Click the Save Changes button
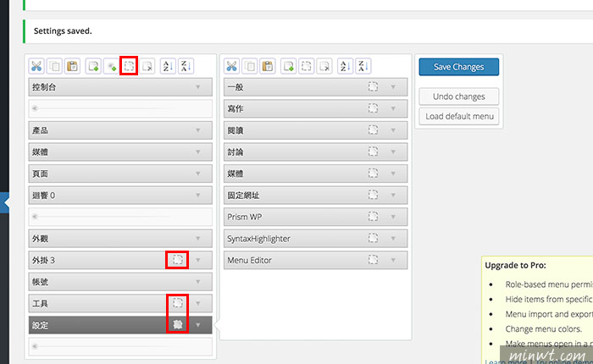The height and width of the screenshot is (364, 593). click(459, 67)
